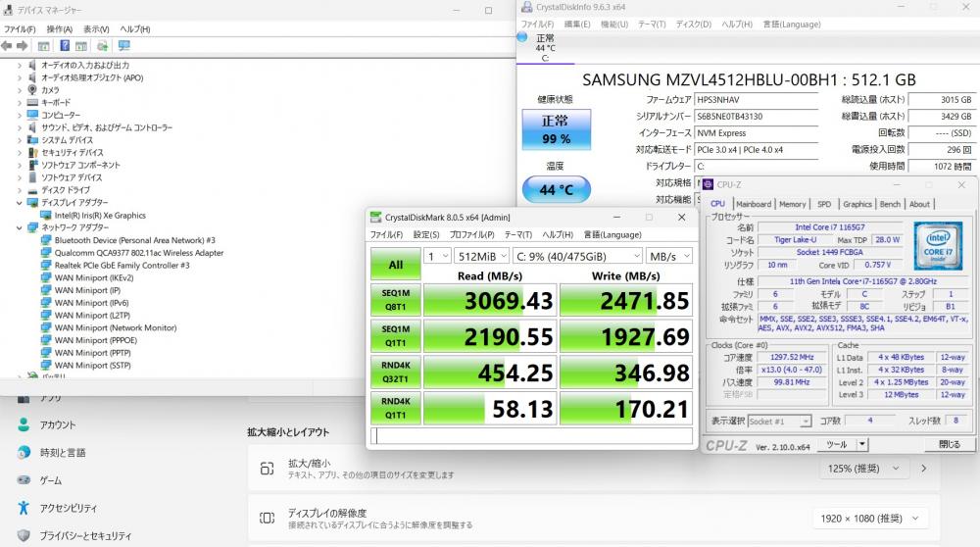Switch to the SPD tab in CPU-Z
Viewport: 980px width, 547px height.
coord(824,204)
